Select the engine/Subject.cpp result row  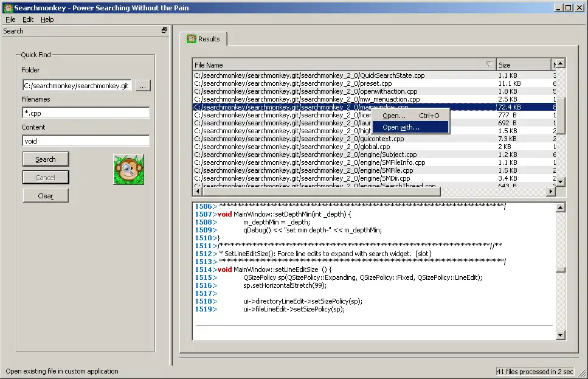coord(374,155)
